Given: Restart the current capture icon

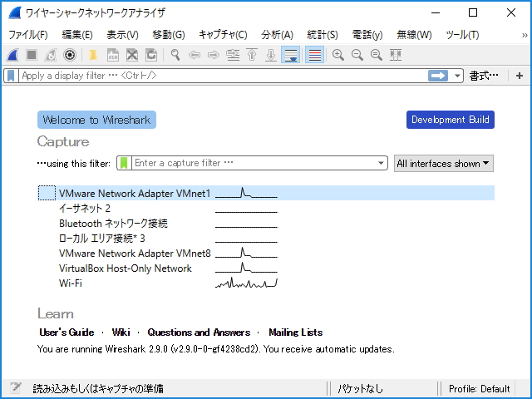Looking at the screenshot, I should 51,55.
